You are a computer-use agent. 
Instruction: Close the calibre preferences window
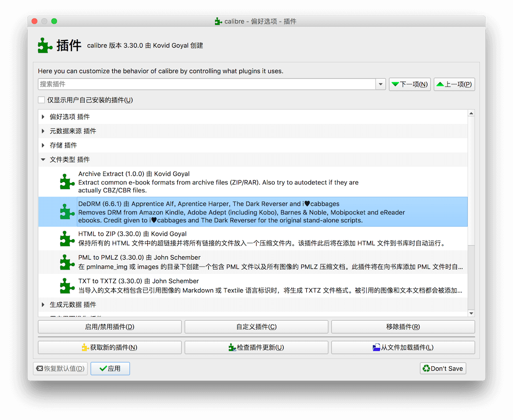coord(34,21)
